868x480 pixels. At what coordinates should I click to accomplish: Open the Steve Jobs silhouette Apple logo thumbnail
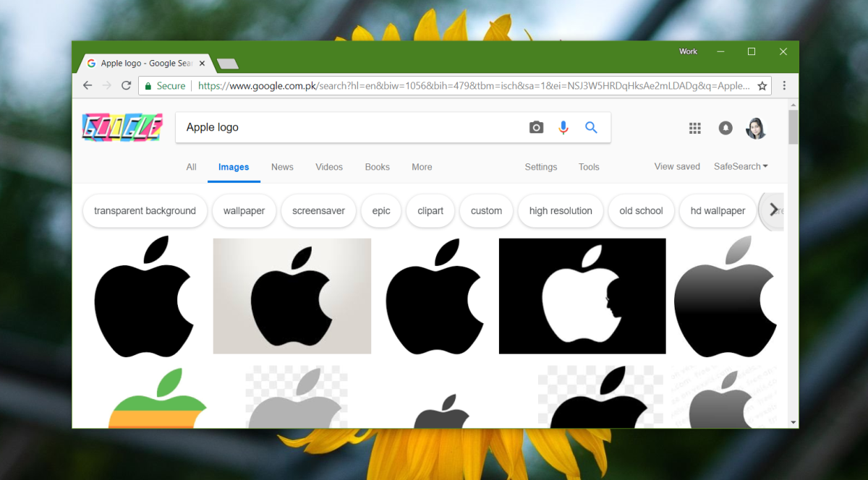click(582, 296)
